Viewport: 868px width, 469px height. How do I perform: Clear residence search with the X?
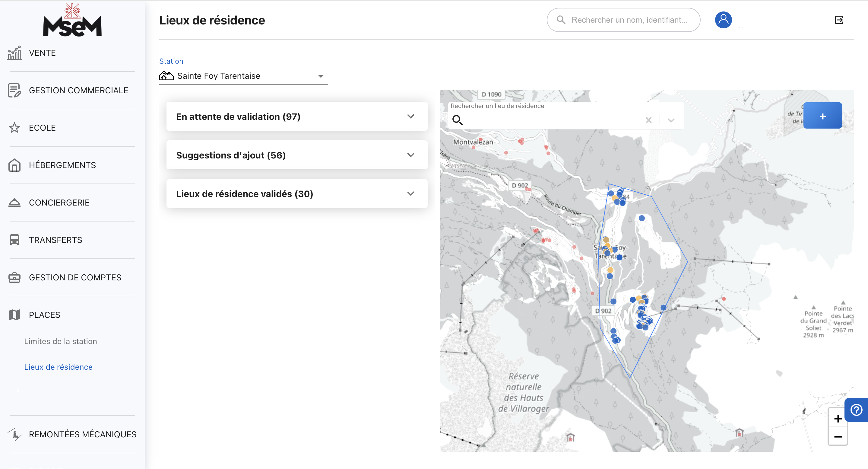pos(648,120)
